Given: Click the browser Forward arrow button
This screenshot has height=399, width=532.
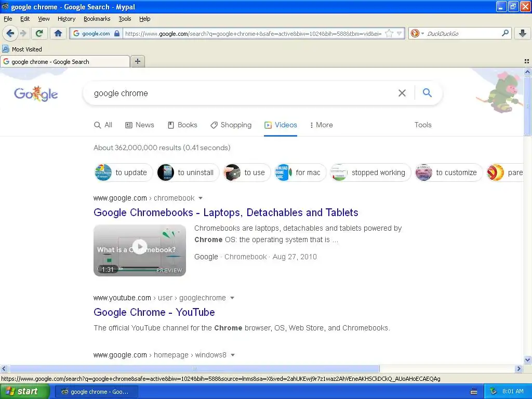Looking at the screenshot, I should click(x=23, y=33).
